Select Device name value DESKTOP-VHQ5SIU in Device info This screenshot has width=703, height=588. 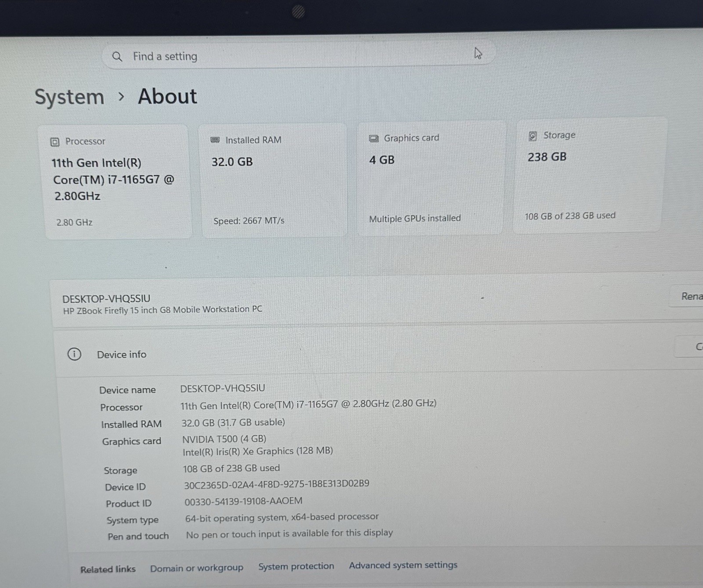(x=223, y=388)
